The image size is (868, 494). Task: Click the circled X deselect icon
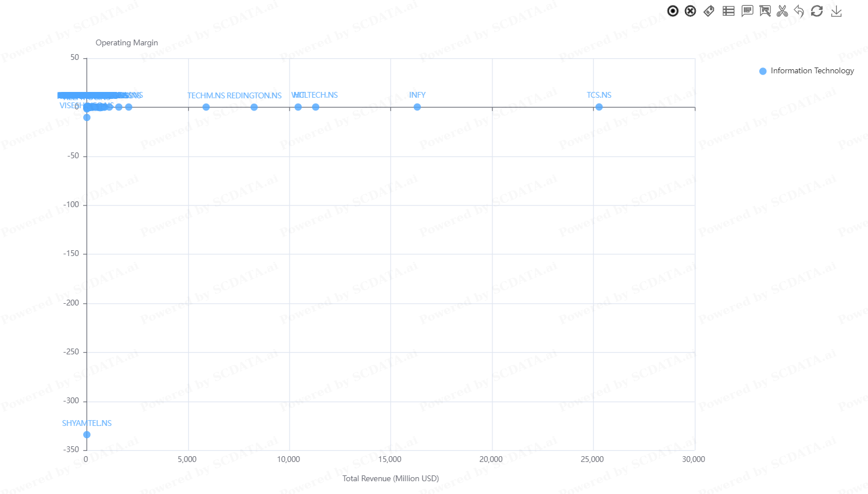pyautogui.click(x=690, y=11)
